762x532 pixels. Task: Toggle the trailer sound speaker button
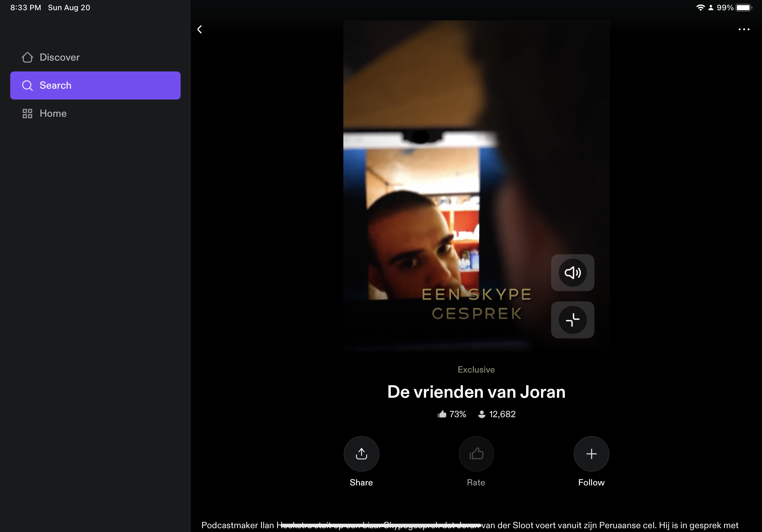572,273
